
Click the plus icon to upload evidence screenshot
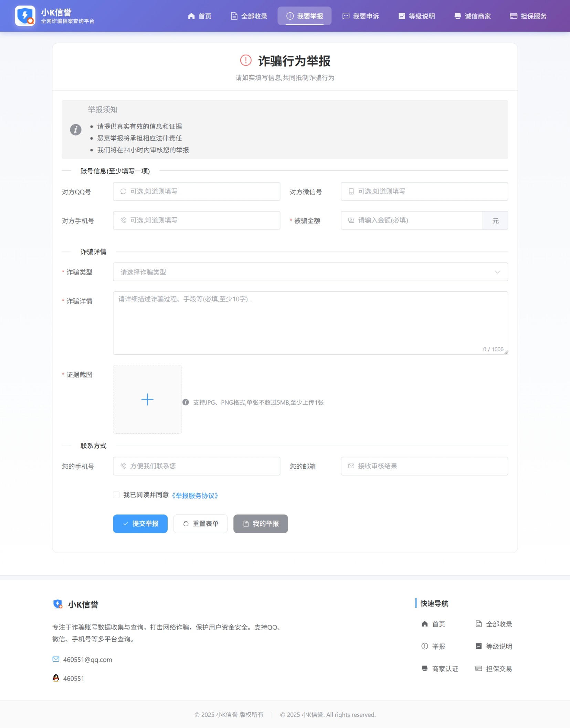pos(147,399)
